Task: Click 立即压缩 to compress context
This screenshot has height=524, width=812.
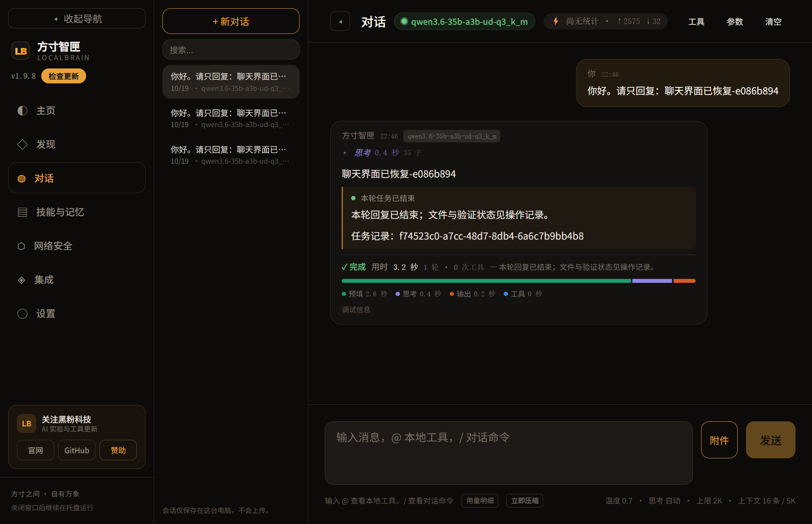Action: pos(525,500)
